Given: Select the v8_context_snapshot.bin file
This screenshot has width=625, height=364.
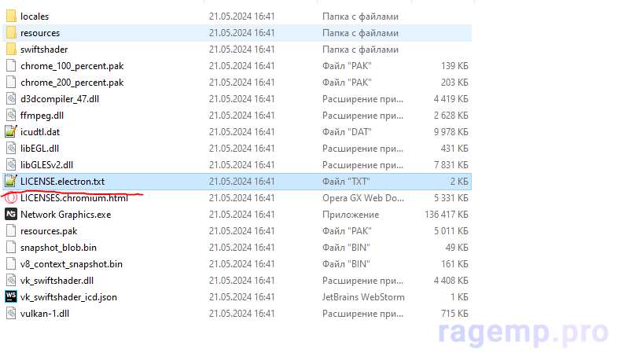Looking at the screenshot, I should [71, 263].
